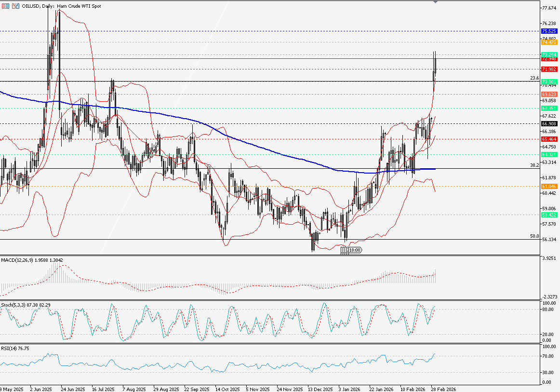Click the orange 61.046 price label
Image resolution: width=560 pixels, height=392 pixels.
(x=549, y=186)
